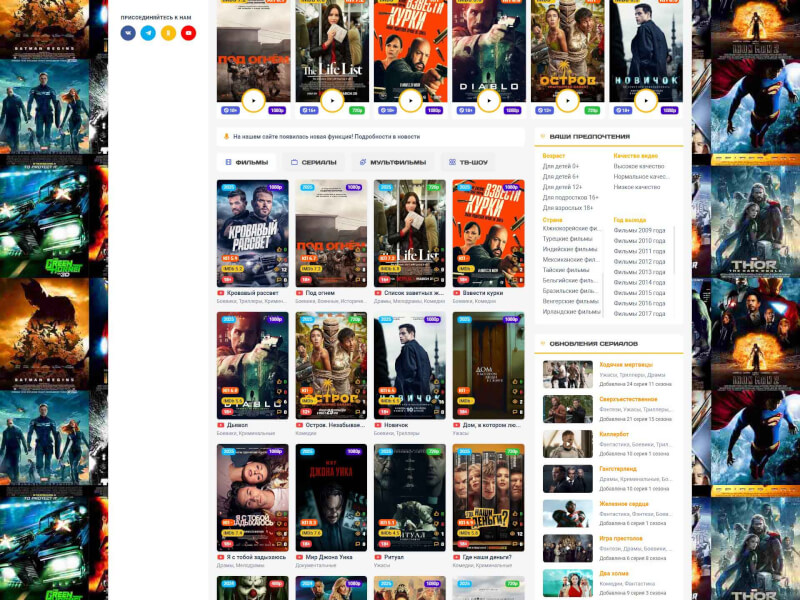Filter by Для взрослых 18+
Viewport: 800px width, 600px height.
point(568,208)
